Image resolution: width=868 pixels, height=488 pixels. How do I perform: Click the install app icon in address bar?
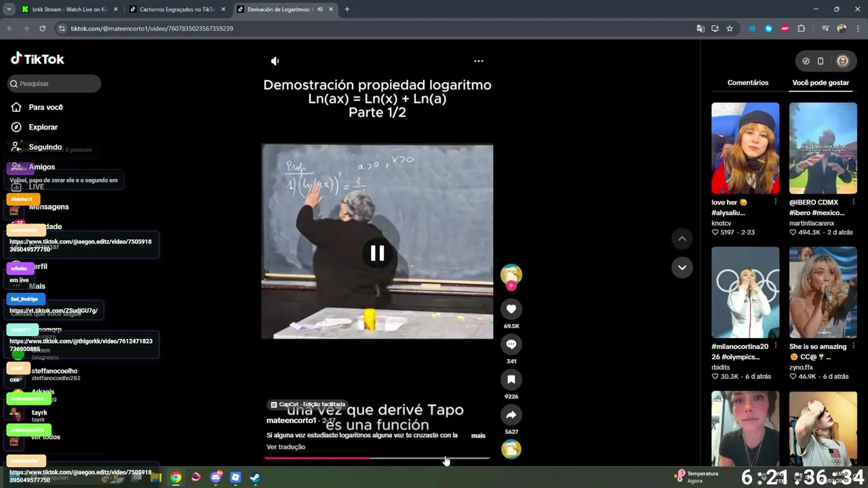(715, 28)
